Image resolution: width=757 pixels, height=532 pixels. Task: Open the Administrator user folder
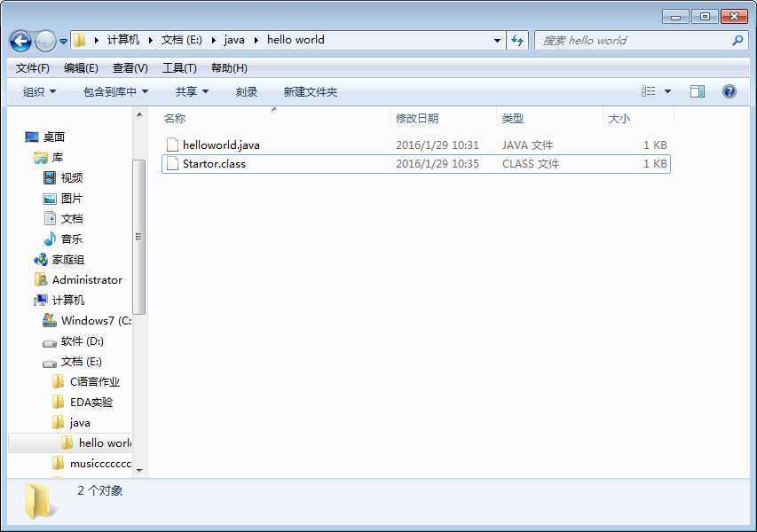[78, 280]
